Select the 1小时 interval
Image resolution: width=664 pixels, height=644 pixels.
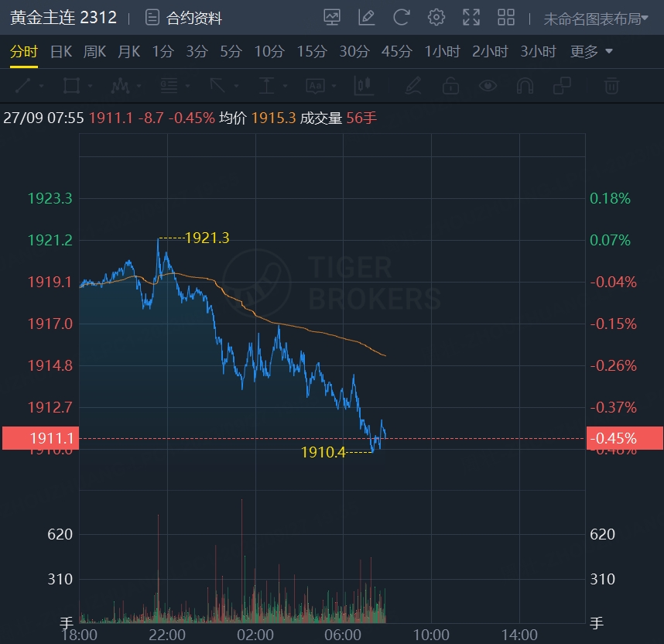pos(442,52)
